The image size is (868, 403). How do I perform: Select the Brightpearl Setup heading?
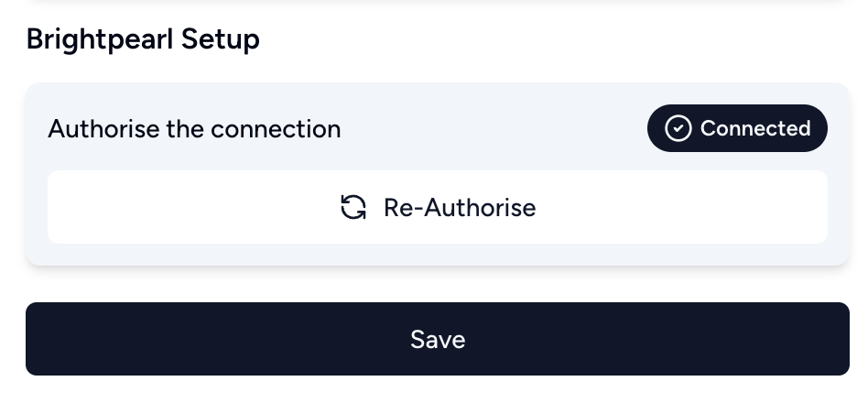(x=143, y=40)
